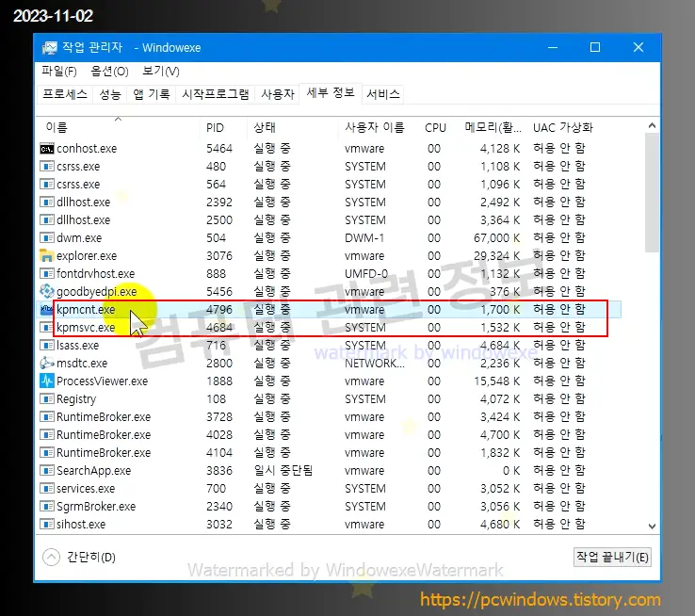Select the kpmsvc.exe process name

click(86, 327)
